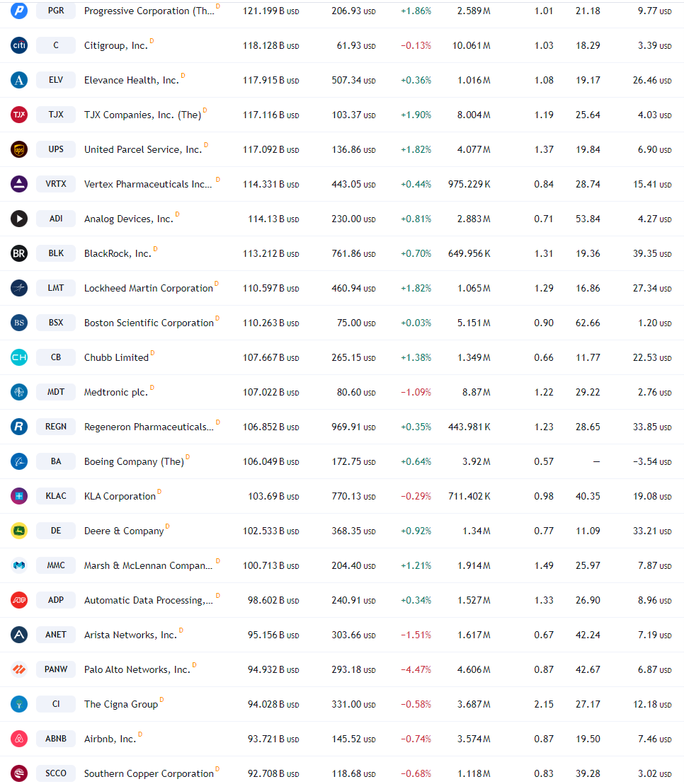Click EPS 39.35 USD for BlackRock
This screenshot has width=684, height=784.
click(x=652, y=253)
